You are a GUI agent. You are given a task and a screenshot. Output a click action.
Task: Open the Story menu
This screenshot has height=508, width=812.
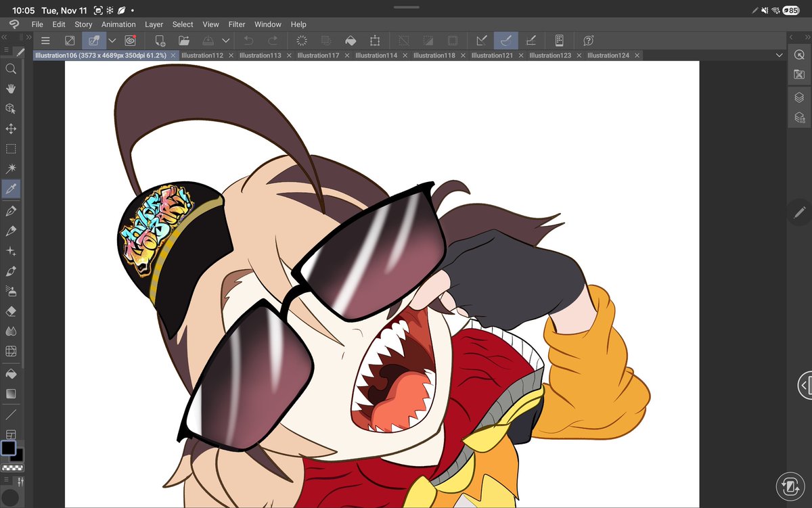click(83, 24)
